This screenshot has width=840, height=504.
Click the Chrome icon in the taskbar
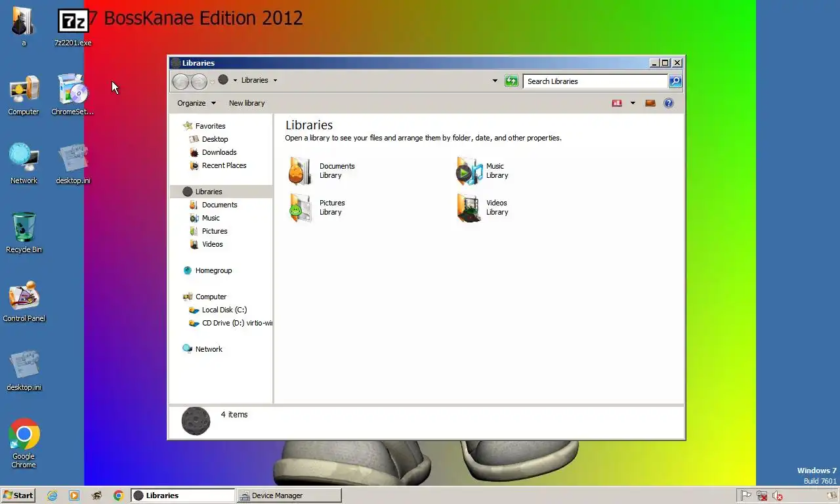coord(118,495)
